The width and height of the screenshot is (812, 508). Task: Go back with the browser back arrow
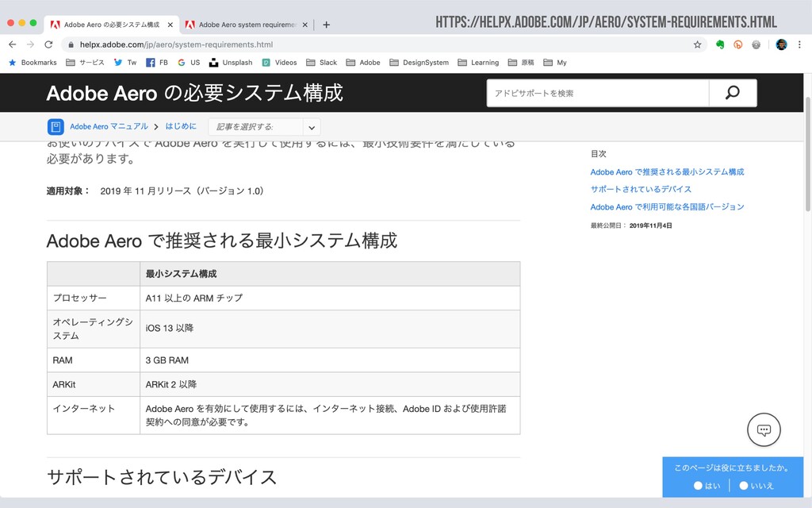13,44
